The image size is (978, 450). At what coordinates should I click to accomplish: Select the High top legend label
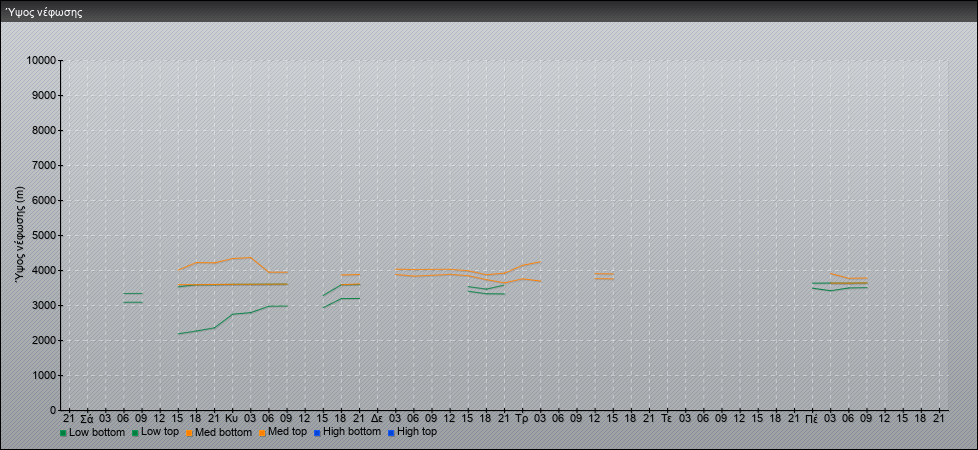[x=417, y=431]
